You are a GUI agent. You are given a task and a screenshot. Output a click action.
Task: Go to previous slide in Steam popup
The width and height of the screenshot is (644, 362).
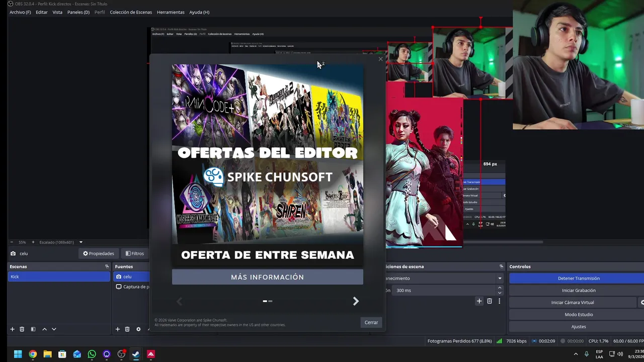(x=180, y=301)
